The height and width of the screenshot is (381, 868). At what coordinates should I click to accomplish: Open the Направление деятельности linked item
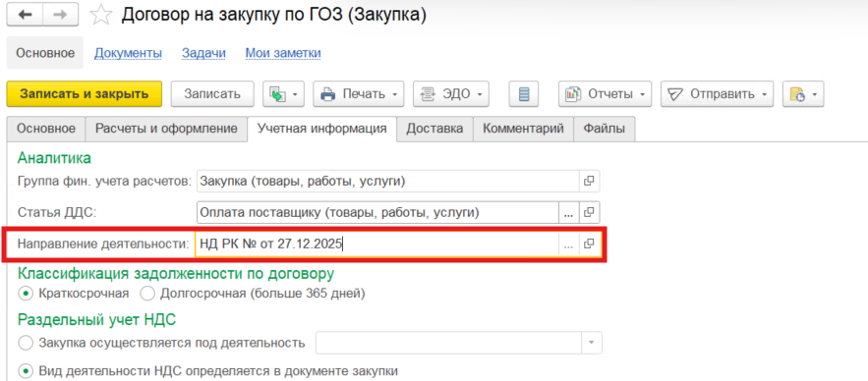pos(590,244)
